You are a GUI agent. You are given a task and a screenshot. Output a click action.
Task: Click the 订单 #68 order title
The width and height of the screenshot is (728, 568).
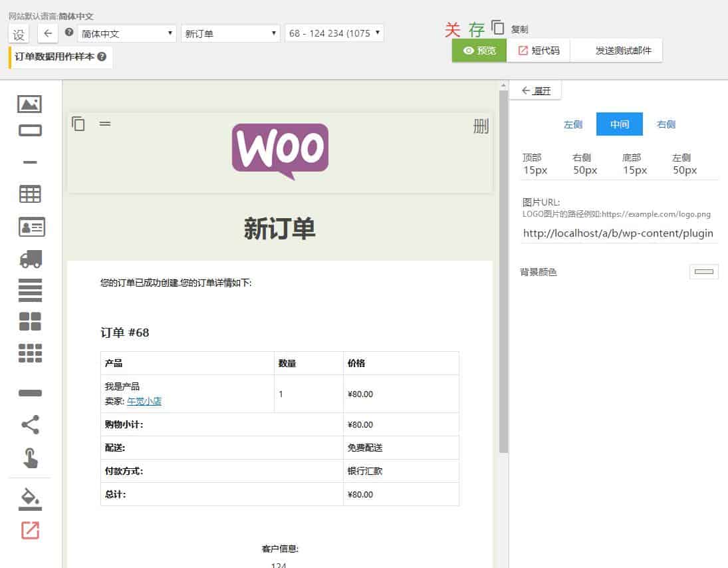tap(125, 333)
